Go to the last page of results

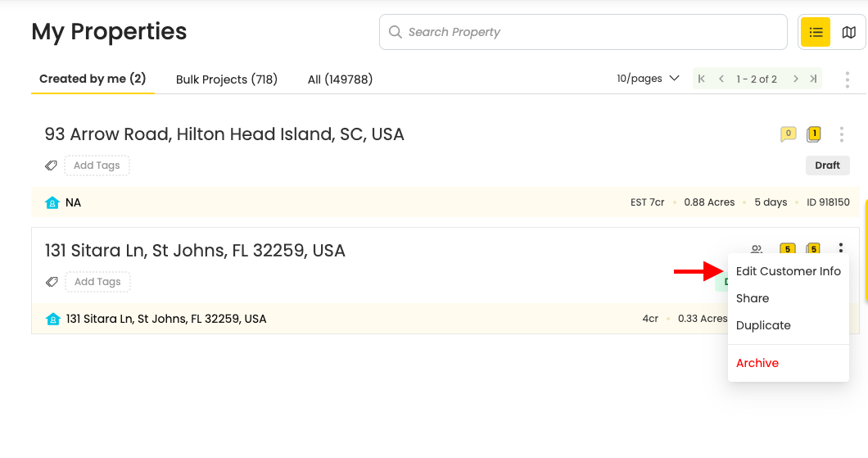click(x=813, y=79)
